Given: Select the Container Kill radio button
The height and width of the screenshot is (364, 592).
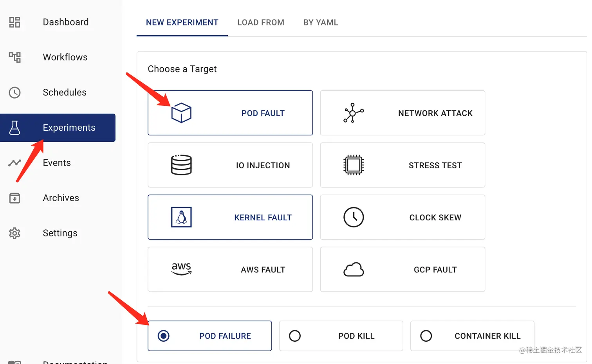Looking at the screenshot, I should pos(426,336).
